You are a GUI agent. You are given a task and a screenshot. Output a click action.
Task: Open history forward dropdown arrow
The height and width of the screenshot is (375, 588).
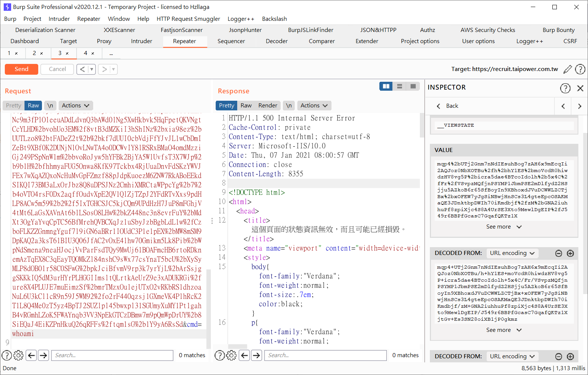[114, 69]
